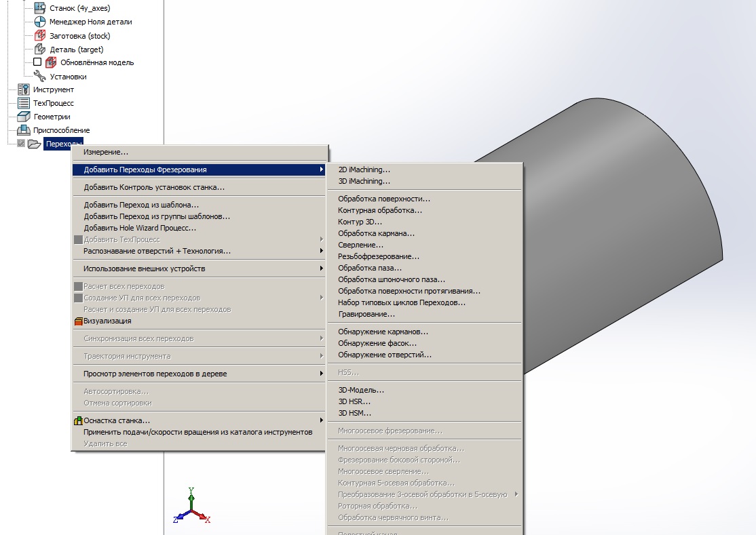Expand the Добавить Переходы Фрезерования submenu arrow
The image size is (756, 535).
[x=321, y=170]
